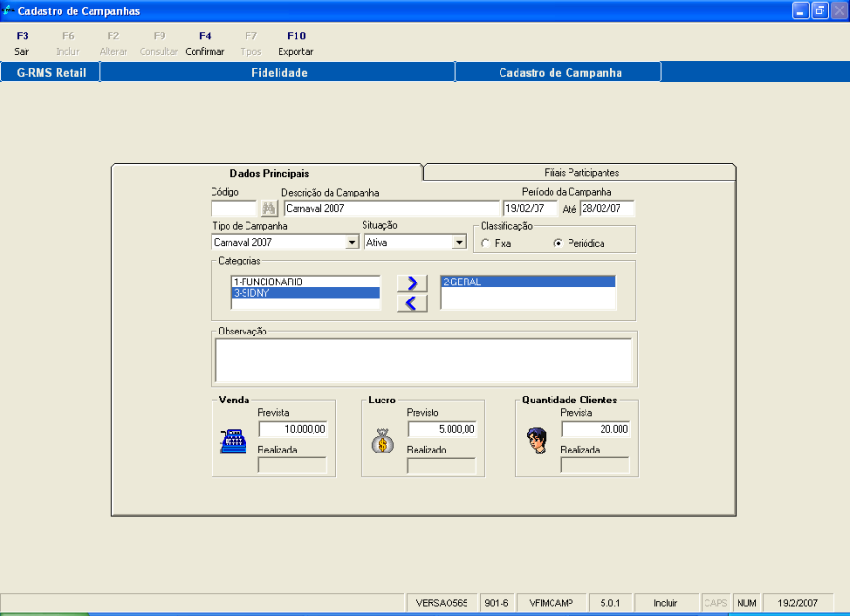850x616 pixels.
Task: Select the Fixa classification option
Action: [485, 244]
